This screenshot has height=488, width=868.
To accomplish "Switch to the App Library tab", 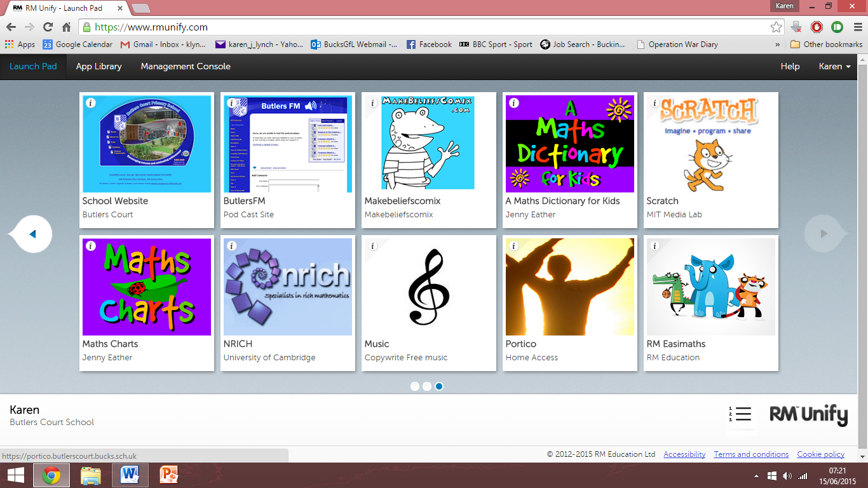I will (98, 66).
